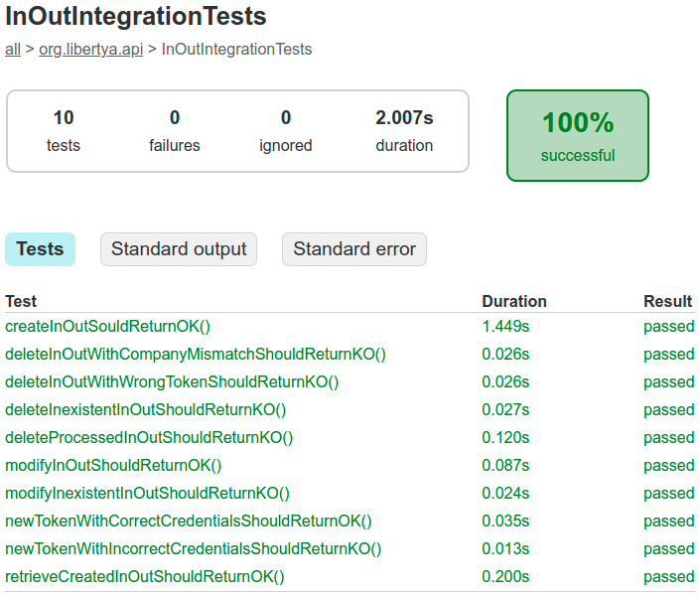The image size is (700, 598).
Task: Click the 0.120s duration value
Action: 505,437
